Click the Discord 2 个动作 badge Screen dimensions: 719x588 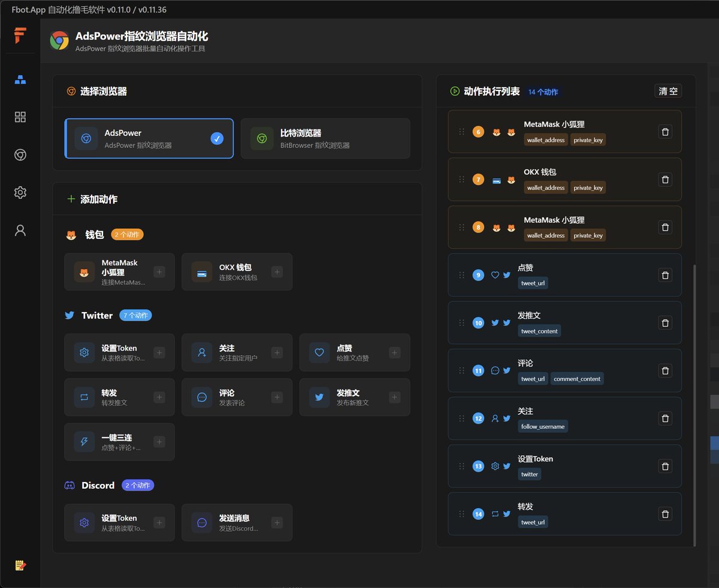coord(138,485)
